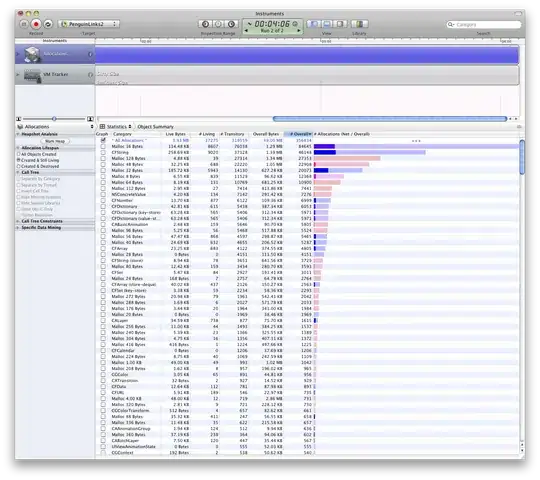Adjust the track zoom slider knob
The height and width of the screenshot is (480, 540).
click(x=54, y=119)
